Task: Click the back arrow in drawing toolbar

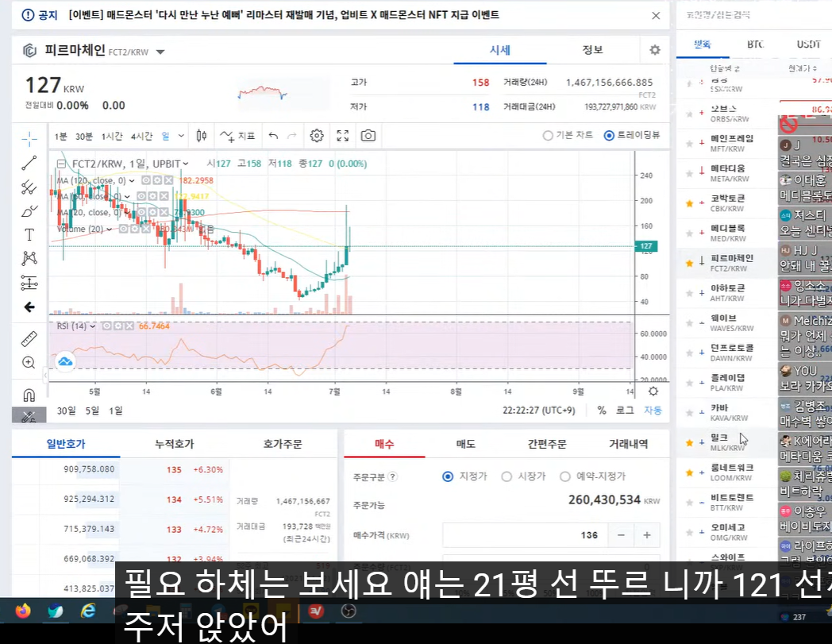Action: tap(29, 307)
